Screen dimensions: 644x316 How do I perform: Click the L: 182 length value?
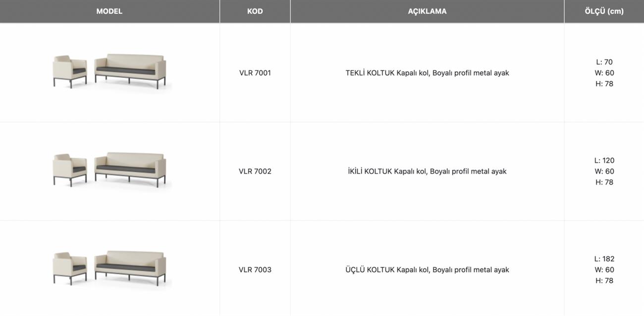tap(604, 259)
